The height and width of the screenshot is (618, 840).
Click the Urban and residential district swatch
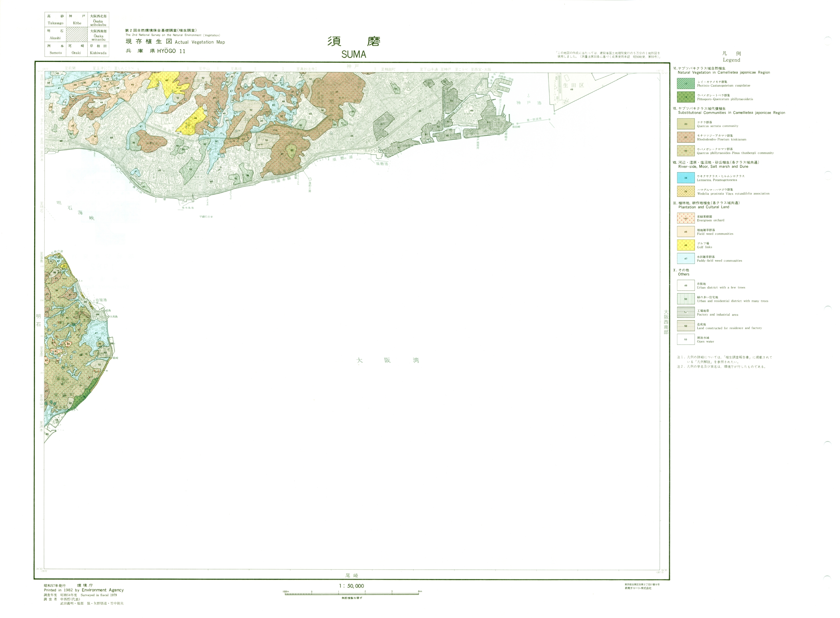(685, 299)
